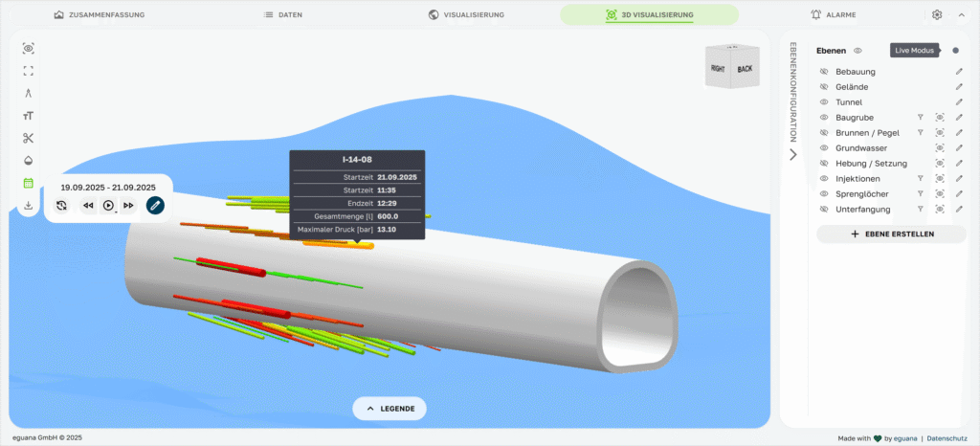Activate the fullscreen frame icon
This screenshot has width=980, height=446.
28,71
